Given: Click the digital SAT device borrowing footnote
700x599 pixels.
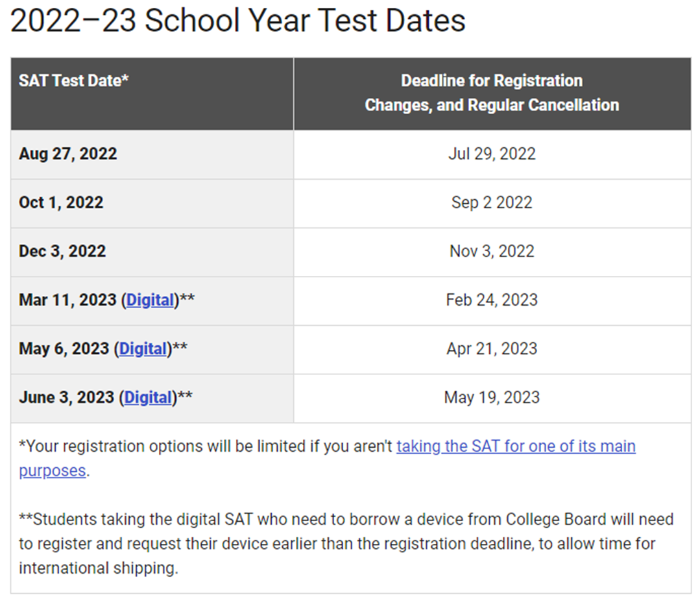Looking at the screenshot, I should 346,544.
